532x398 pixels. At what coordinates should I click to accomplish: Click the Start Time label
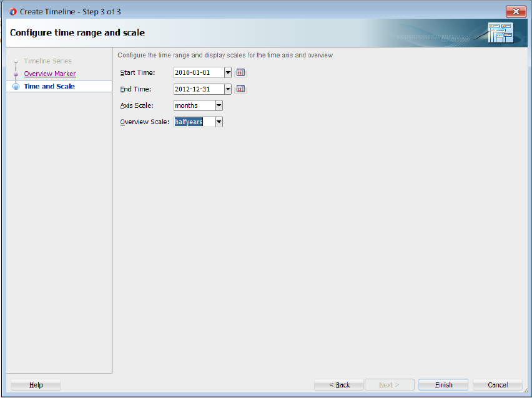(x=137, y=72)
